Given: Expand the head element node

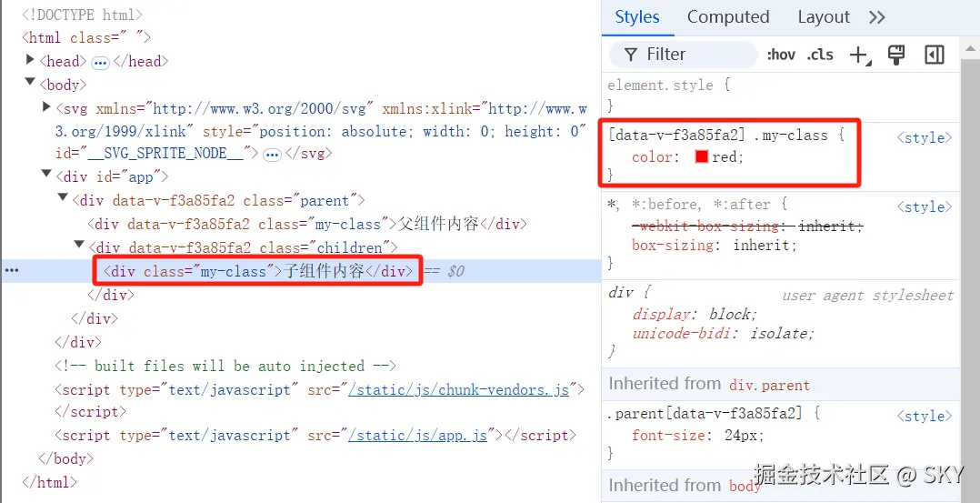Looking at the screenshot, I should (29, 59).
